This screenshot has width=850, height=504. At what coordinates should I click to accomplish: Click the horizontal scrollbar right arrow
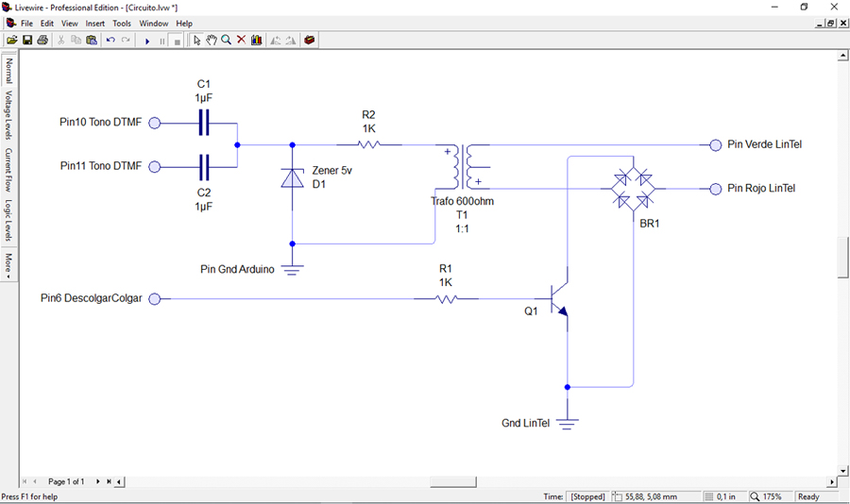click(x=833, y=481)
